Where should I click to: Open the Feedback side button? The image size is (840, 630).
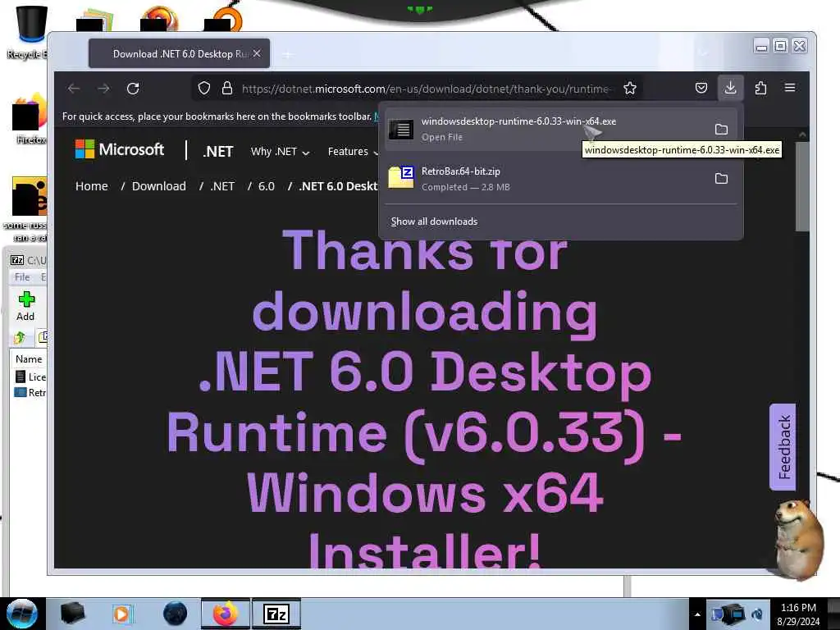click(783, 447)
